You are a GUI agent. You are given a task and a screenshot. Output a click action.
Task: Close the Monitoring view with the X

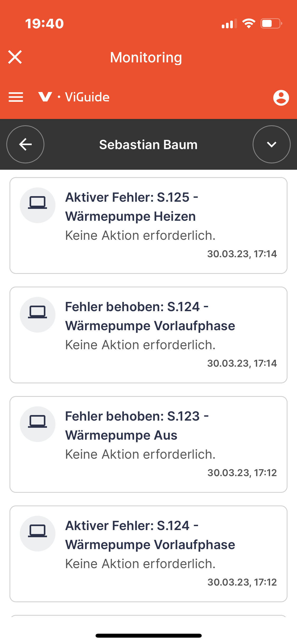coord(15,57)
